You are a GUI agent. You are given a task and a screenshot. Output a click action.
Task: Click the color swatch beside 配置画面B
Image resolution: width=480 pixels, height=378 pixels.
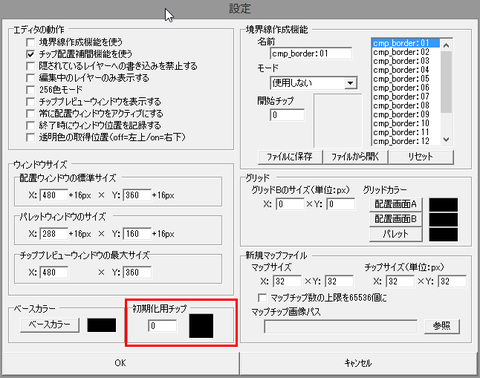443,220
